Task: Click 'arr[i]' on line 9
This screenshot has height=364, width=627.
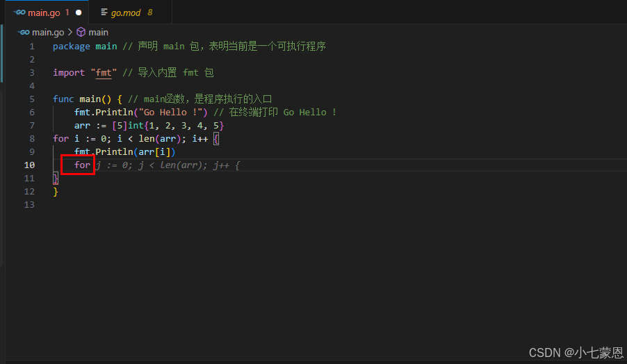Action: pos(154,152)
